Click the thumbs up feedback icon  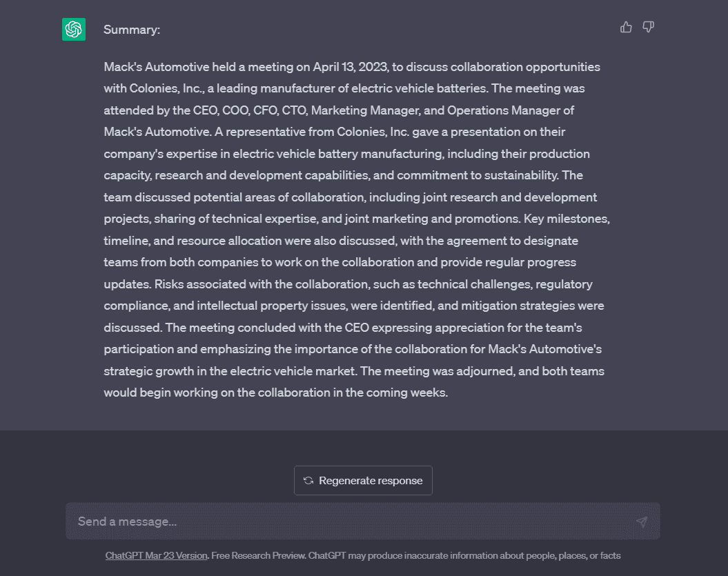[x=626, y=28]
